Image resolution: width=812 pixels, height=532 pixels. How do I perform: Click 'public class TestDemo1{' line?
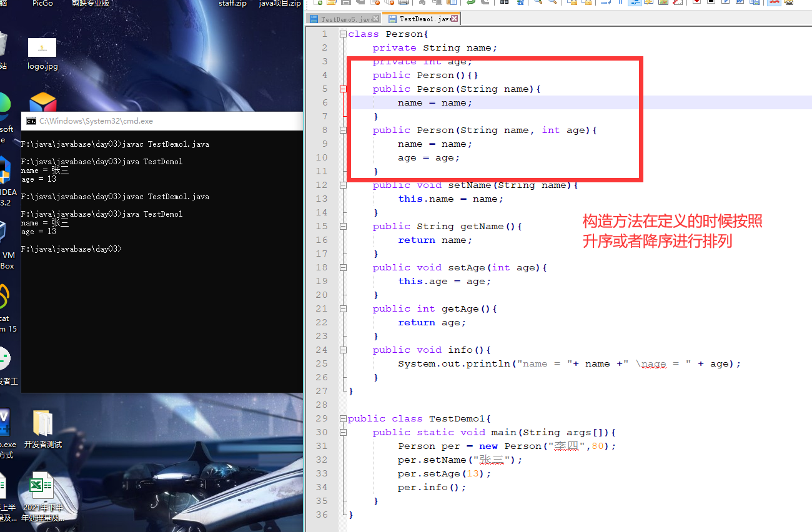point(419,418)
